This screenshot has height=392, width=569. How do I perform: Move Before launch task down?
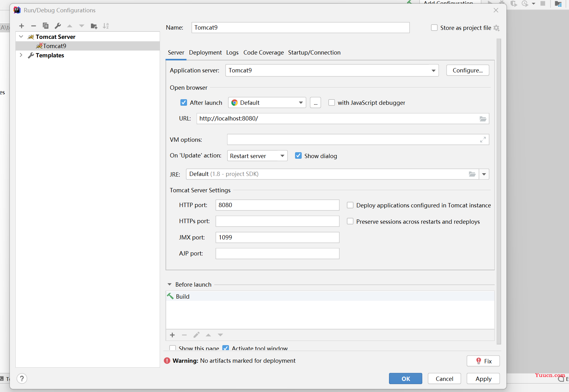(x=220, y=335)
